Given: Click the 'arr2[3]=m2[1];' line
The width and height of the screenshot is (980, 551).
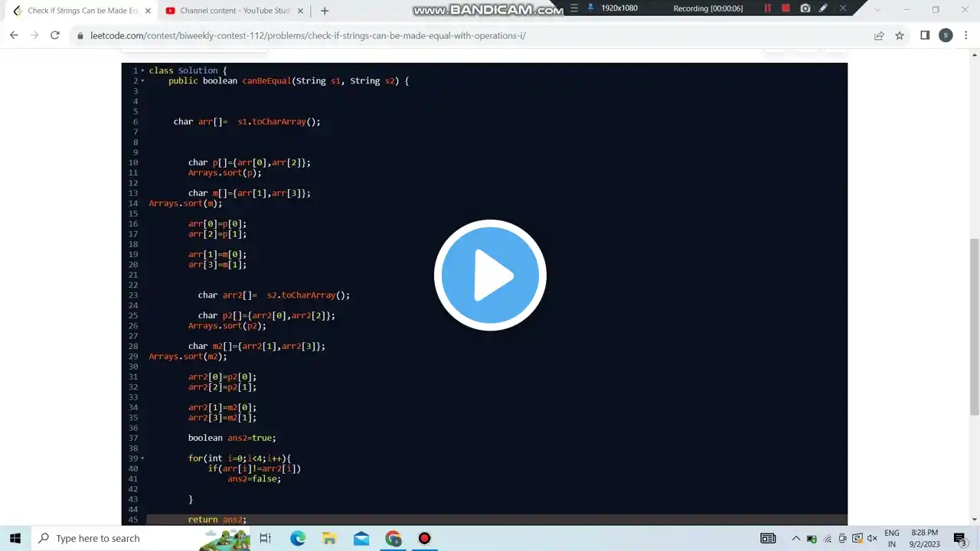Looking at the screenshot, I should (222, 418).
